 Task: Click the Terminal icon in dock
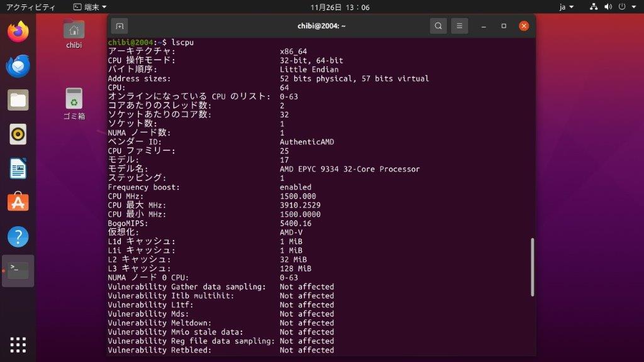coord(18,271)
